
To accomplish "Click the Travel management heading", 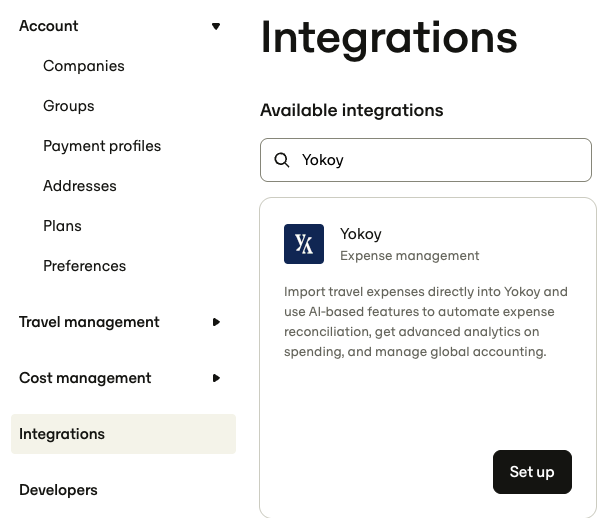I will (89, 322).
